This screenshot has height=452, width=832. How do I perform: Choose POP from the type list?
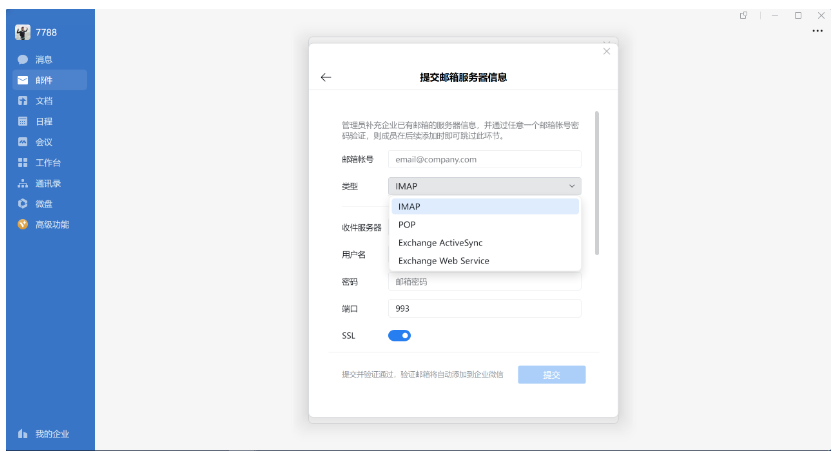click(x=407, y=225)
